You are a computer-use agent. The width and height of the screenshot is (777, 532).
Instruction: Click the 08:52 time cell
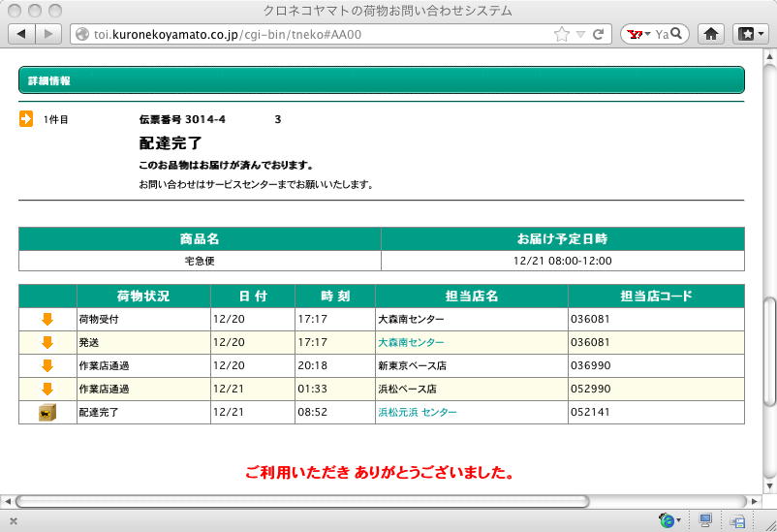335,412
